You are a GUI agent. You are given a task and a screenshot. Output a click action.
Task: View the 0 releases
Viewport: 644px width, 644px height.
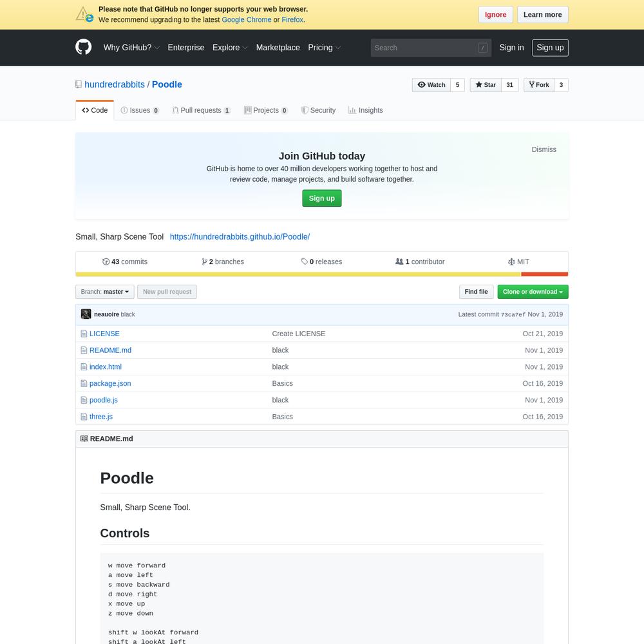click(x=321, y=261)
